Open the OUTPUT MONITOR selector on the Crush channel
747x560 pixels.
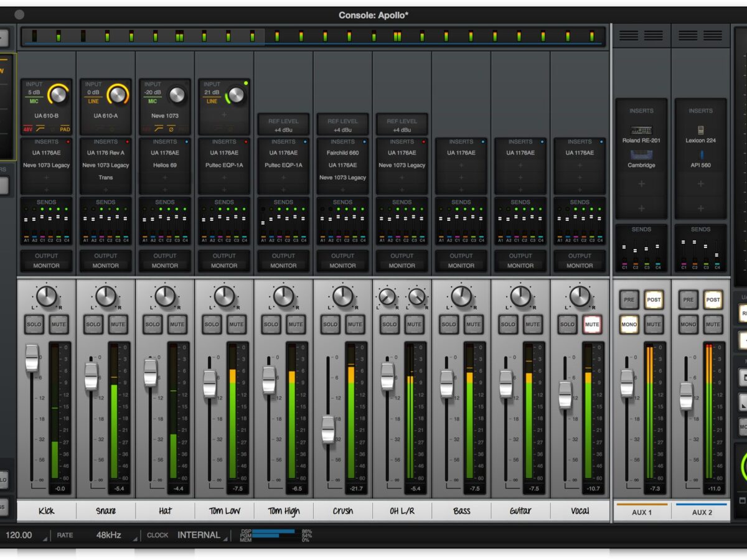(x=342, y=266)
